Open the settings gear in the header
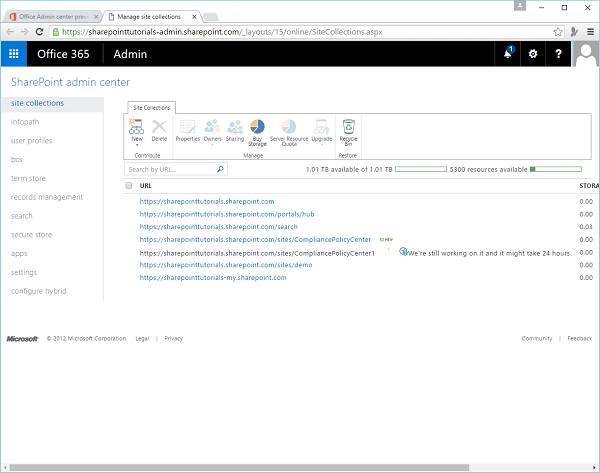 coord(533,54)
